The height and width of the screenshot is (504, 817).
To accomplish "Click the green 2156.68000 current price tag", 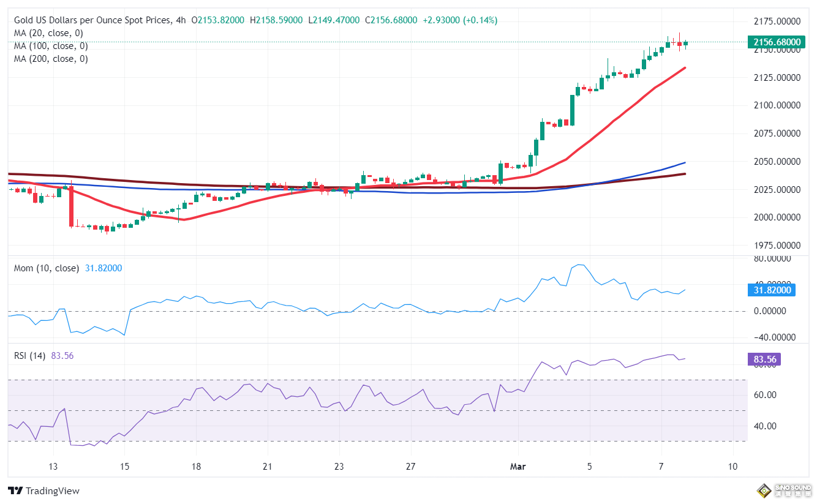I will [x=774, y=42].
